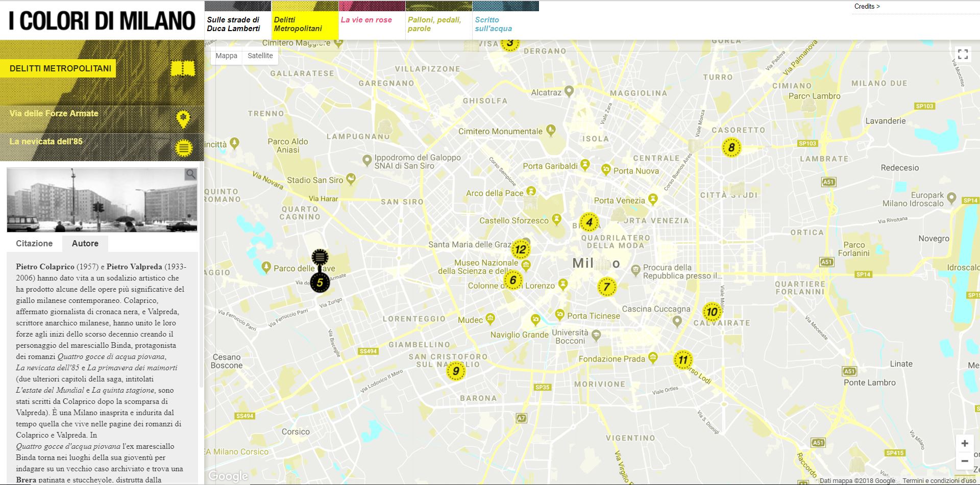
Task: Select map marker number 11
Action: pos(682,360)
